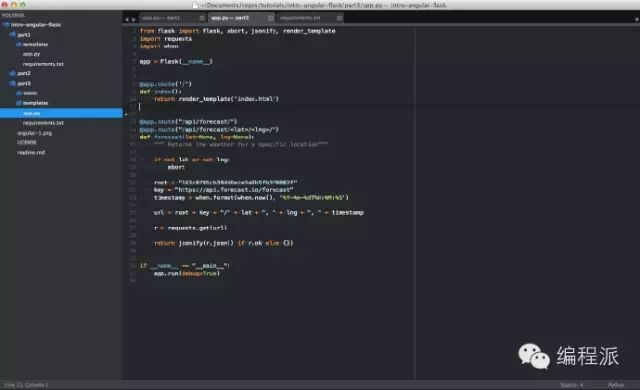Open requirements.txt under part3 folder

pos(43,123)
